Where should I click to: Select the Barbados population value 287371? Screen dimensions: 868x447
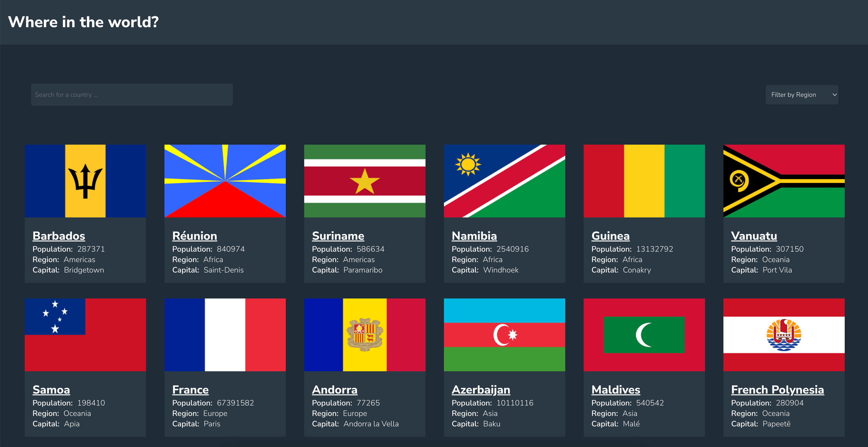(x=91, y=249)
